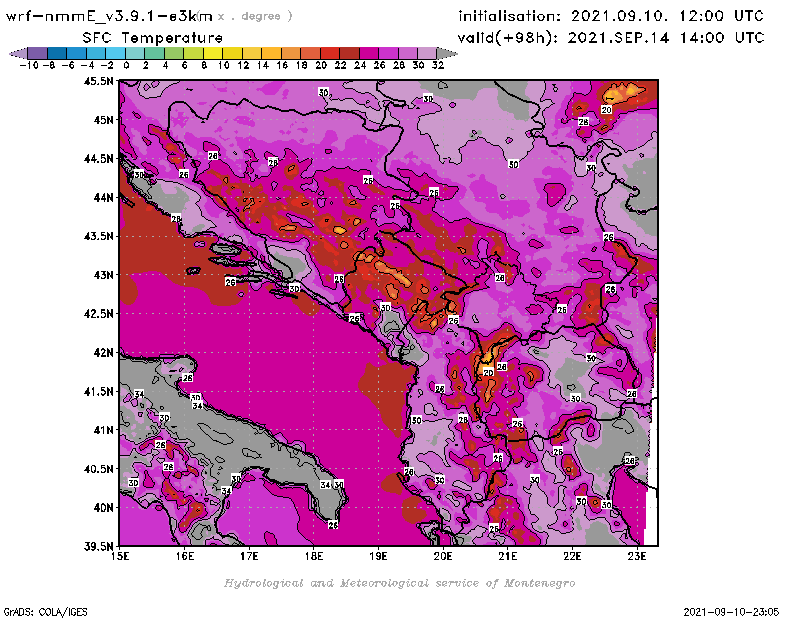Image resolution: width=800 pixels, height=618 pixels.
Task: Click the '43N' latitude axis label
Action: click(x=103, y=275)
